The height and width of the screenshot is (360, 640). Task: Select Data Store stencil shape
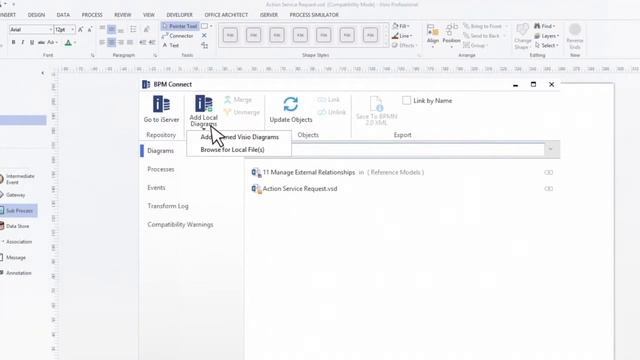pos(16,226)
